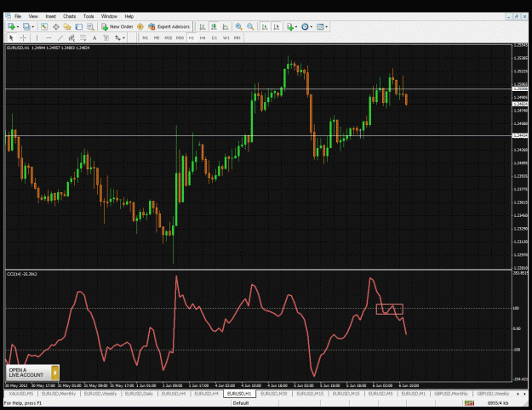532x410 pixels.
Task: Expand the Templates dropdown arrow
Action: (326, 26)
